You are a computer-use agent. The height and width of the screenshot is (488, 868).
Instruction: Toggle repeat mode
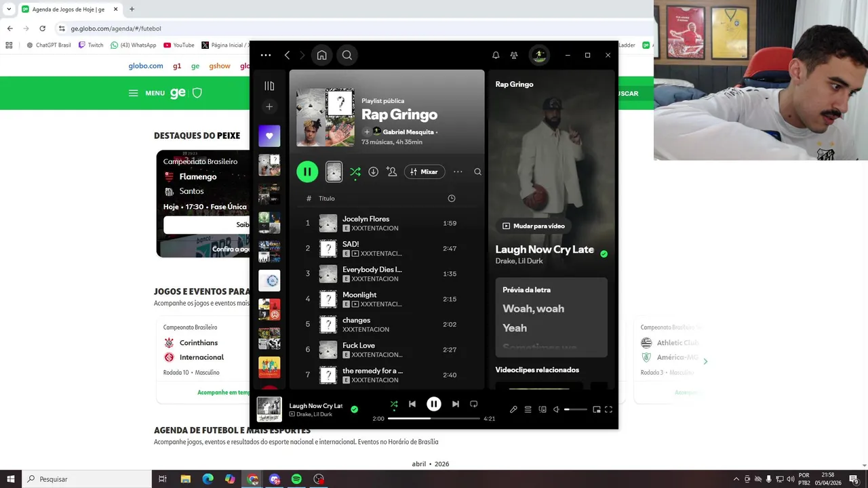point(474,404)
